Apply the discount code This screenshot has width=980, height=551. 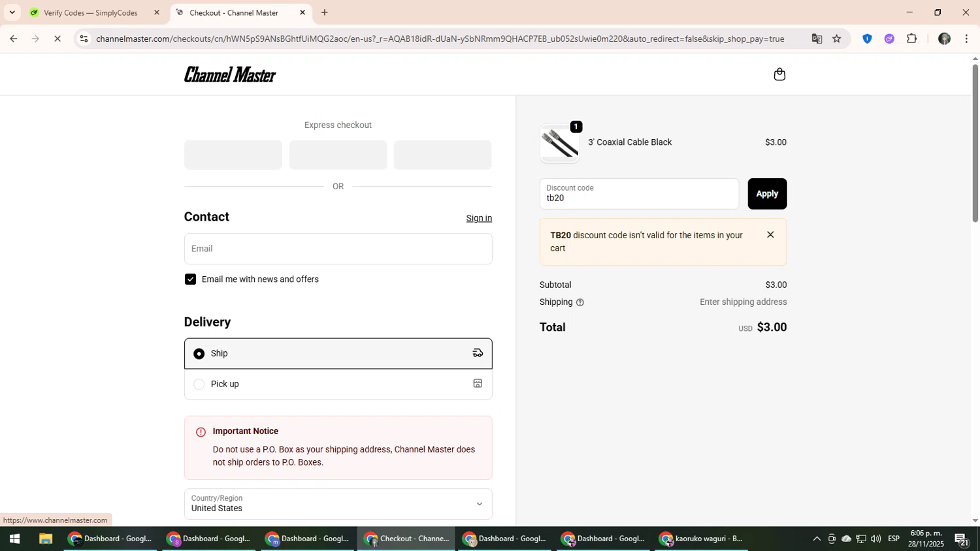[x=767, y=194]
